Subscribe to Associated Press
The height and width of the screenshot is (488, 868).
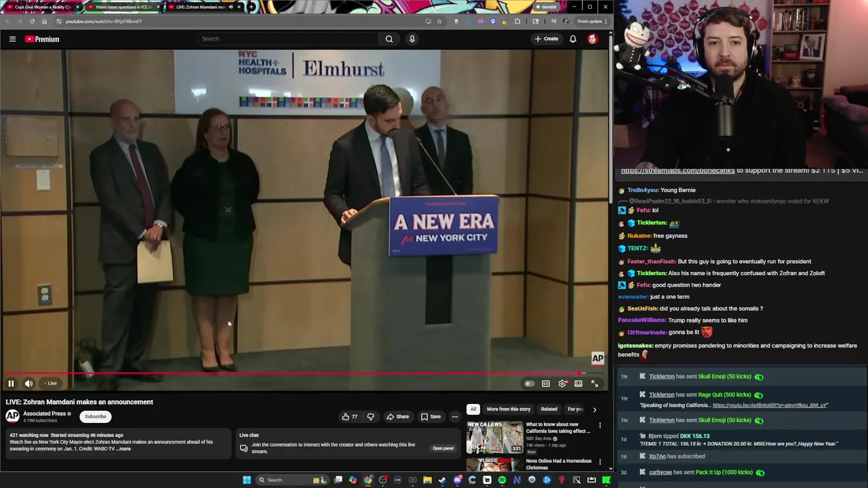(96, 417)
